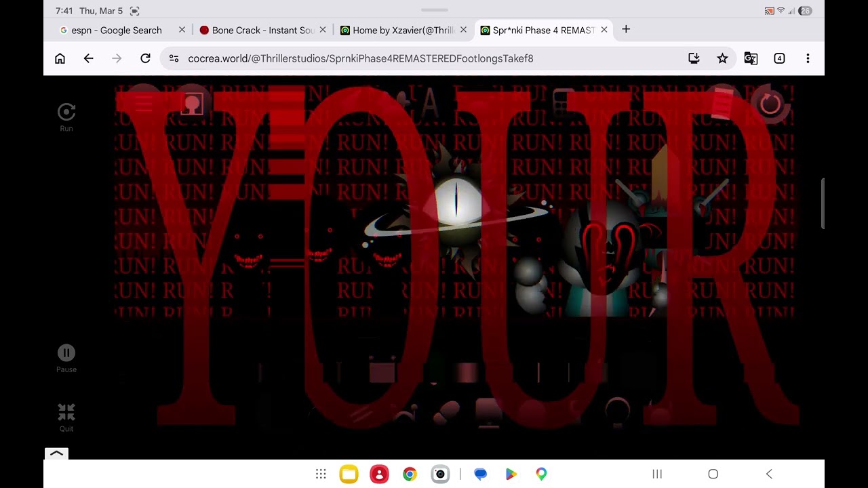Navigate back in browser
868x488 pixels.
88,58
